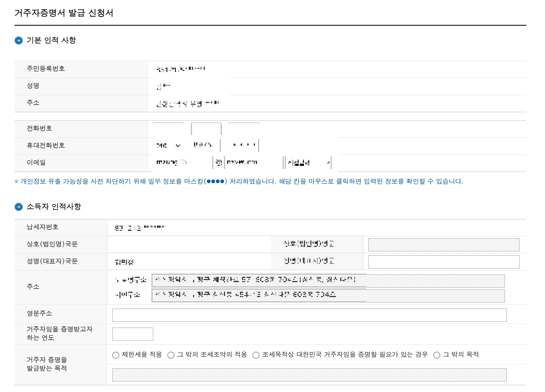This screenshot has width=545, height=392.
Task: Click the 성명(대표자) English name field
Action: (x=444, y=262)
